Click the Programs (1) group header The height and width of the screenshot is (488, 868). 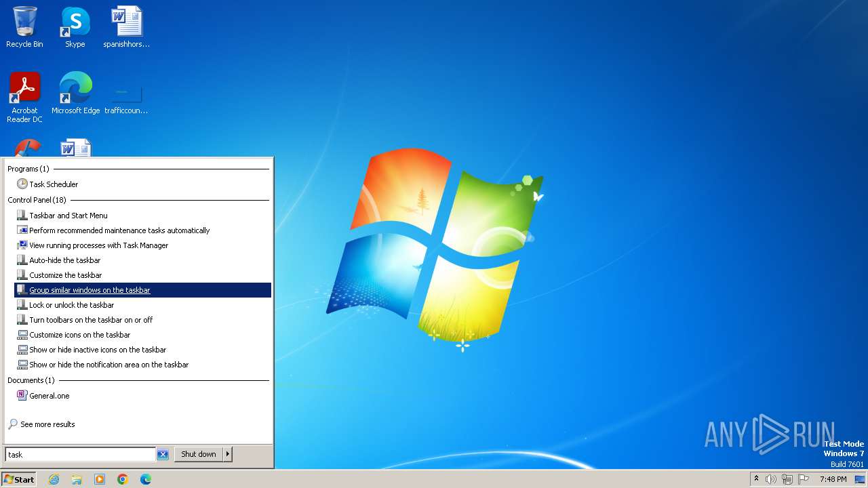coord(28,169)
